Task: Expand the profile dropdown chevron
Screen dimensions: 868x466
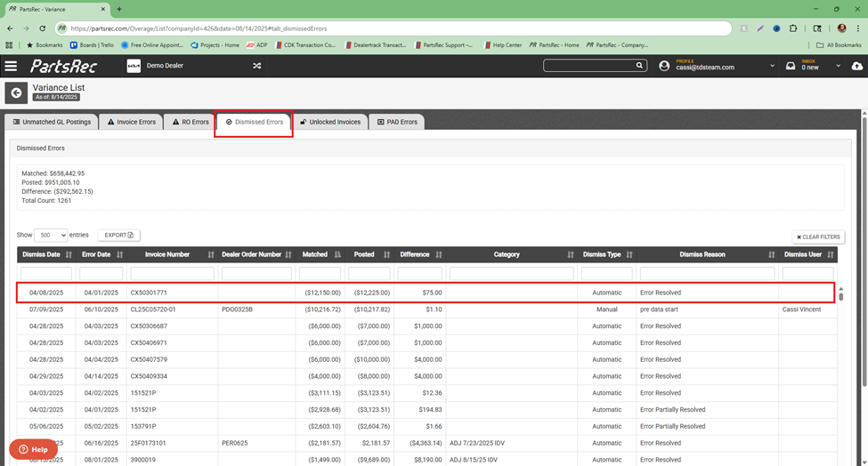Action: (772, 66)
